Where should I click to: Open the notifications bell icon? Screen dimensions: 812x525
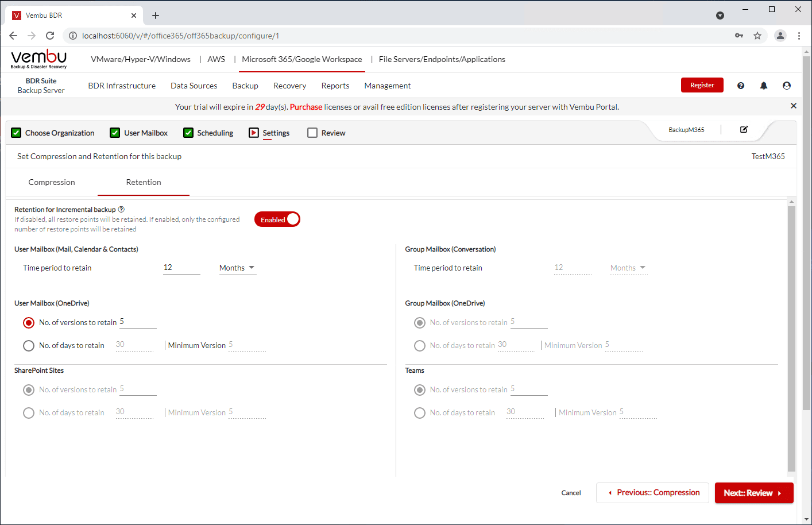(x=764, y=86)
